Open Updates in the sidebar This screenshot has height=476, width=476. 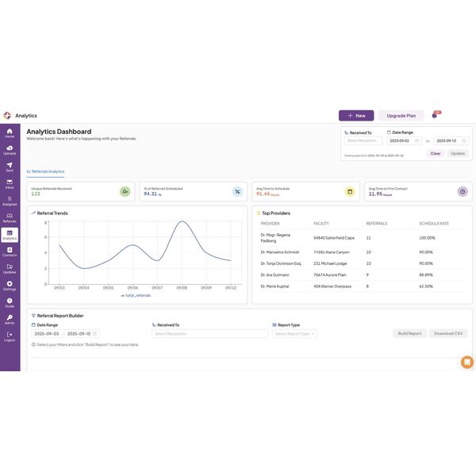(x=10, y=269)
